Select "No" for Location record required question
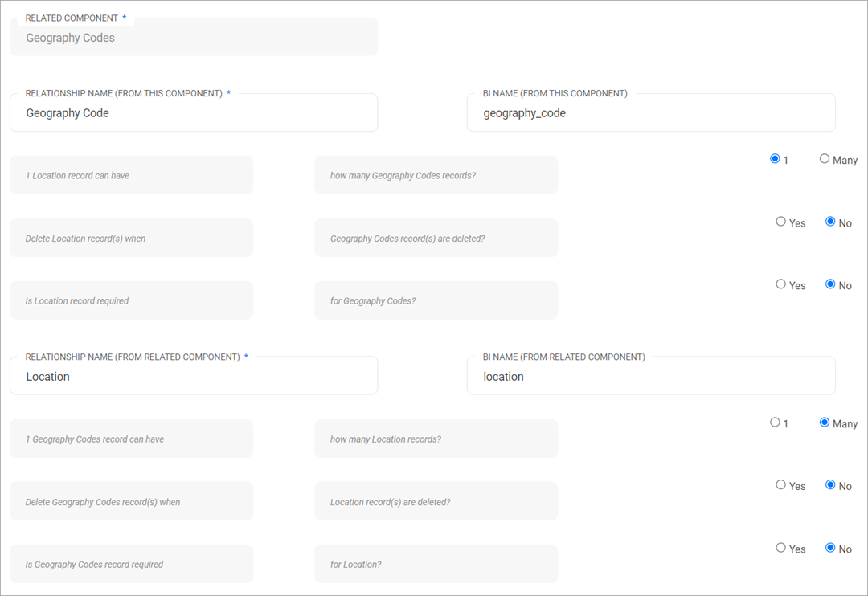The width and height of the screenshot is (868, 596). pyautogui.click(x=831, y=284)
